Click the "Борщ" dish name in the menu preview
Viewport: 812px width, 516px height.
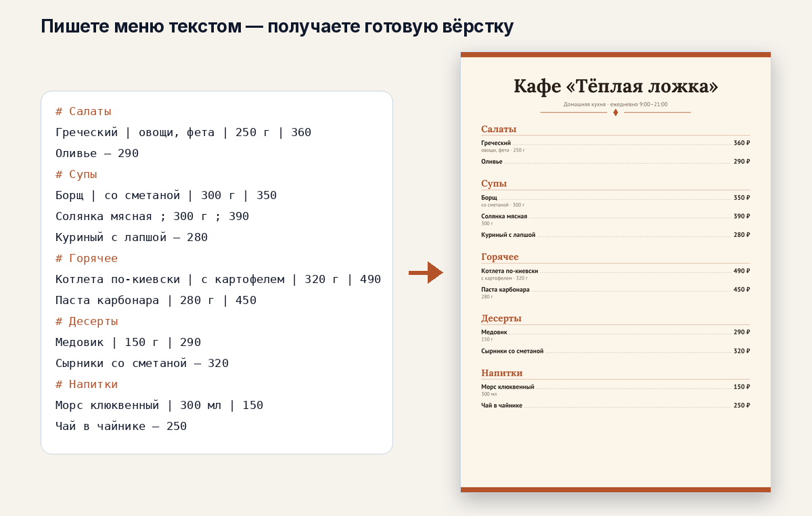tap(489, 198)
